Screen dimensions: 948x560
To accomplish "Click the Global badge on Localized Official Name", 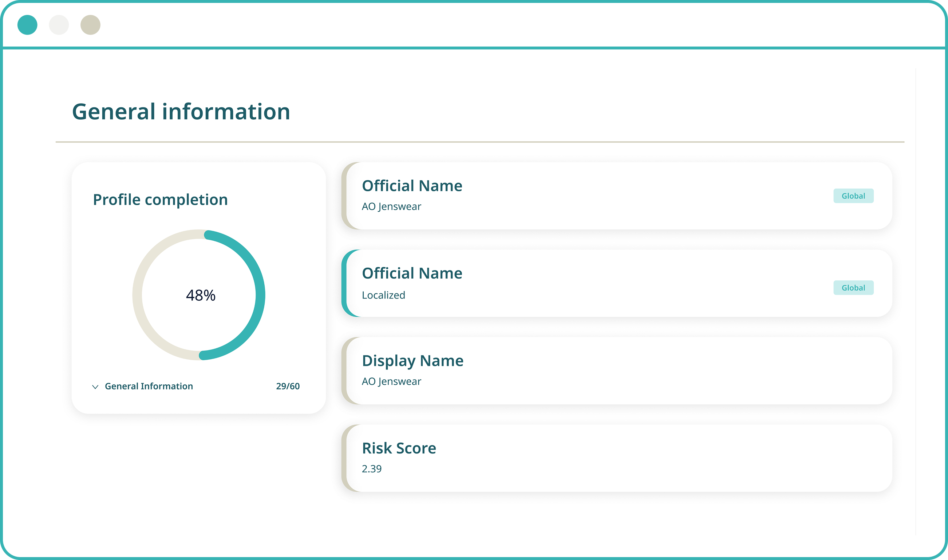I will [854, 288].
